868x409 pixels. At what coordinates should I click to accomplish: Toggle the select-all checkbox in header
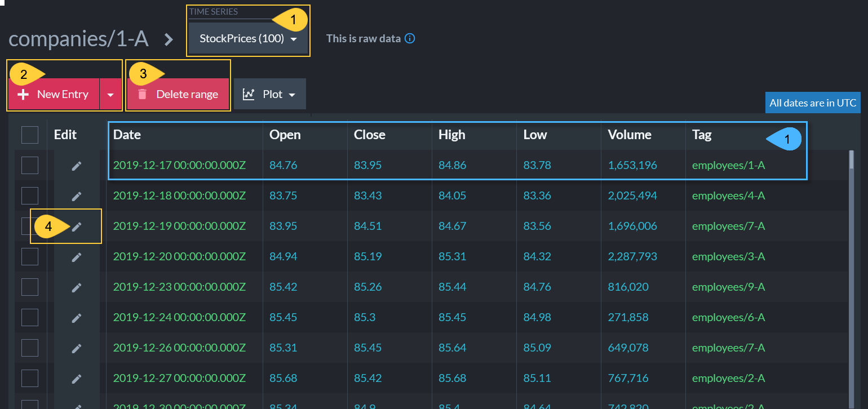tap(30, 135)
